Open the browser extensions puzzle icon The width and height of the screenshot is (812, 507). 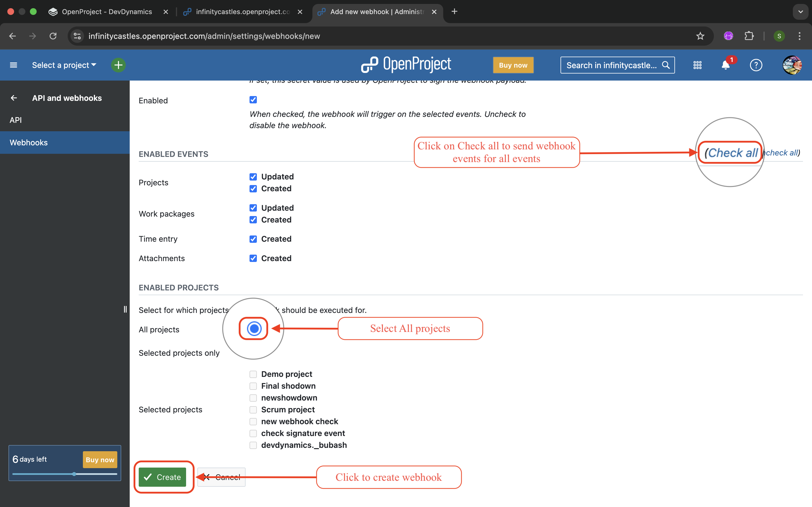click(749, 36)
